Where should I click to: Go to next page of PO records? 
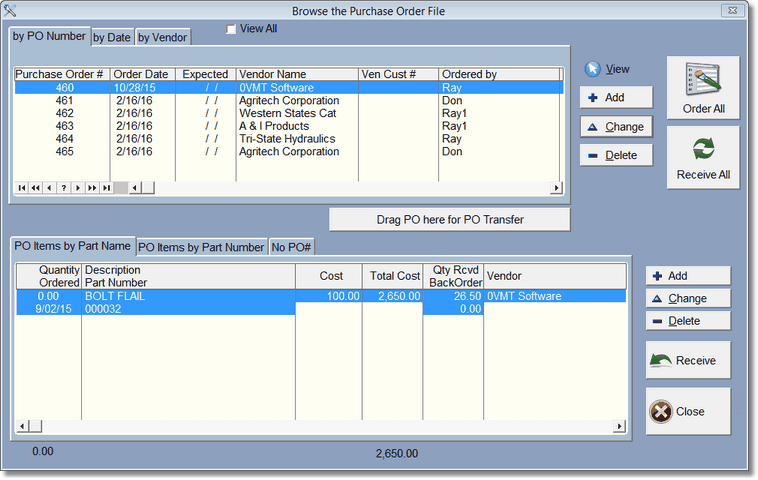(x=92, y=188)
